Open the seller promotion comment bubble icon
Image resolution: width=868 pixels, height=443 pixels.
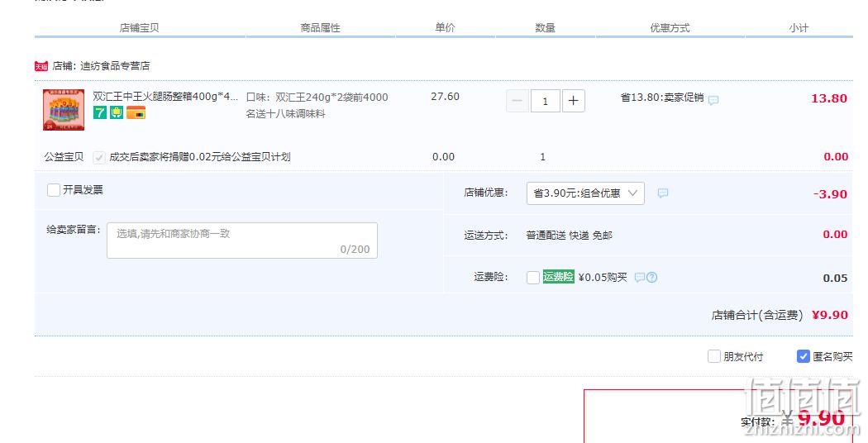(713, 100)
